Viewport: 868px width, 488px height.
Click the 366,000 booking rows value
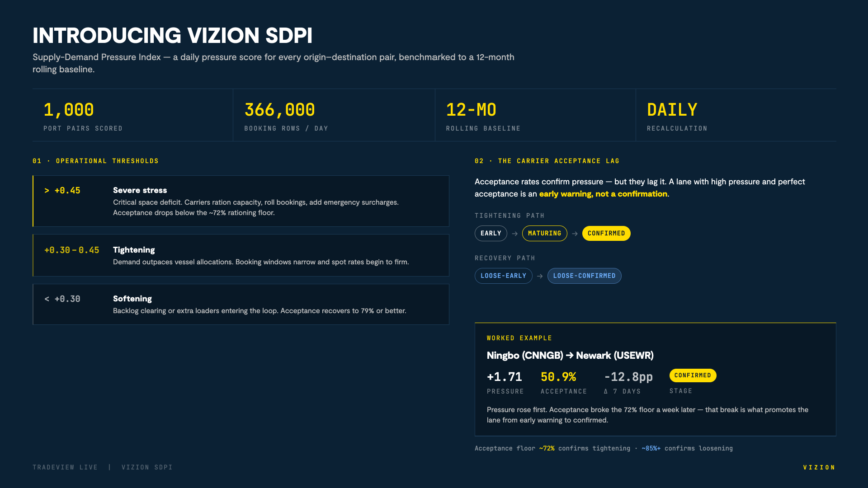(279, 110)
